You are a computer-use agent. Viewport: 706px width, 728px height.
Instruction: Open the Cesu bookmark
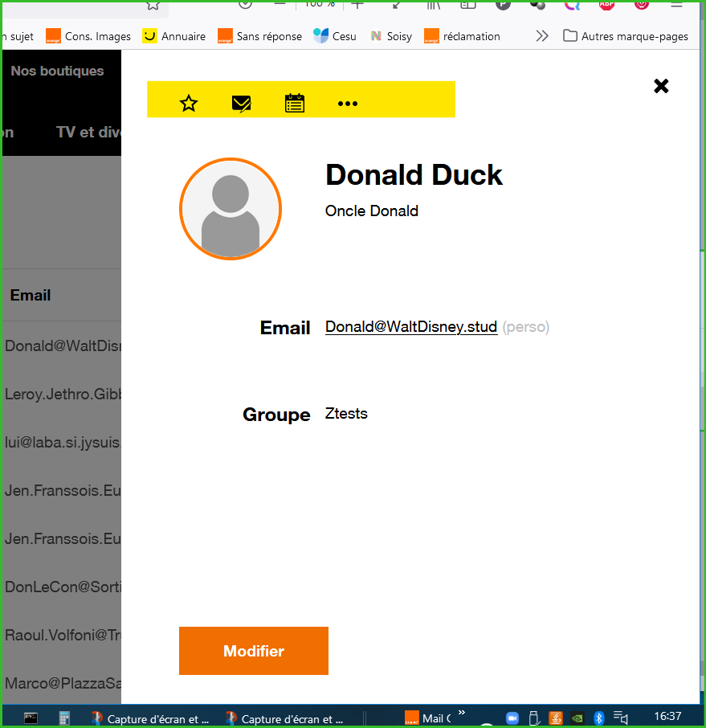pyautogui.click(x=335, y=36)
